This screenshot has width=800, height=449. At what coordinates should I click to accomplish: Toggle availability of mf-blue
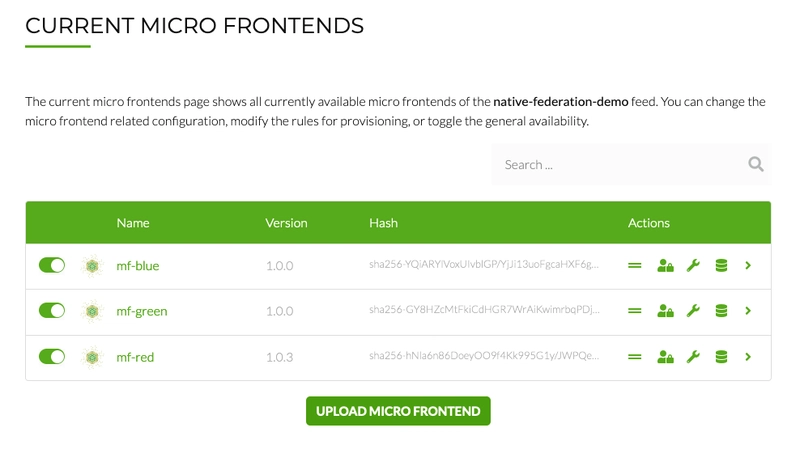pos(52,265)
